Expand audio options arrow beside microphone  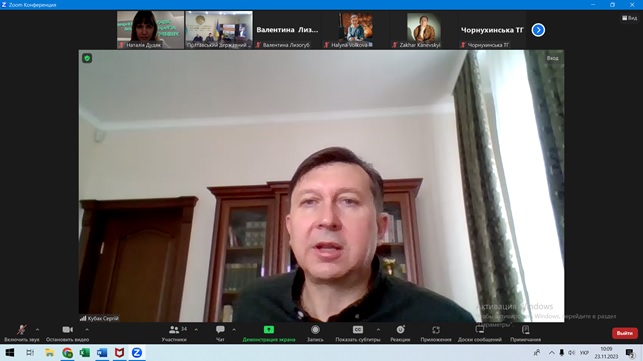(37, 329)
